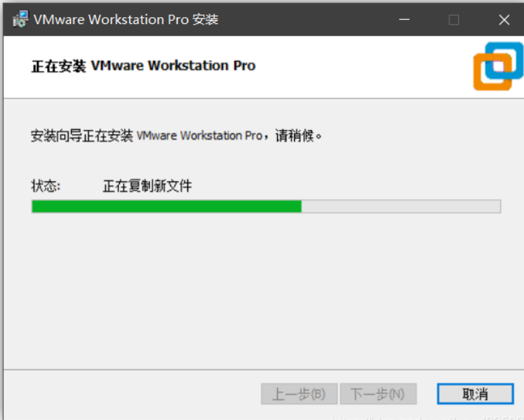Viewport: 524px width, 420px height.
Task: Click the 请稍候 text in the message
Action: tap(294, 136)
